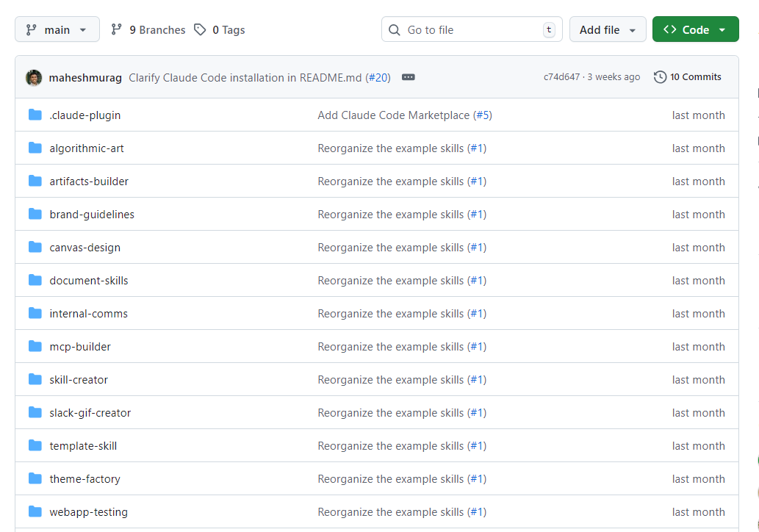Open the .claude-plugin folder
The width and height of the screenshot is (759, 532).
85,115
